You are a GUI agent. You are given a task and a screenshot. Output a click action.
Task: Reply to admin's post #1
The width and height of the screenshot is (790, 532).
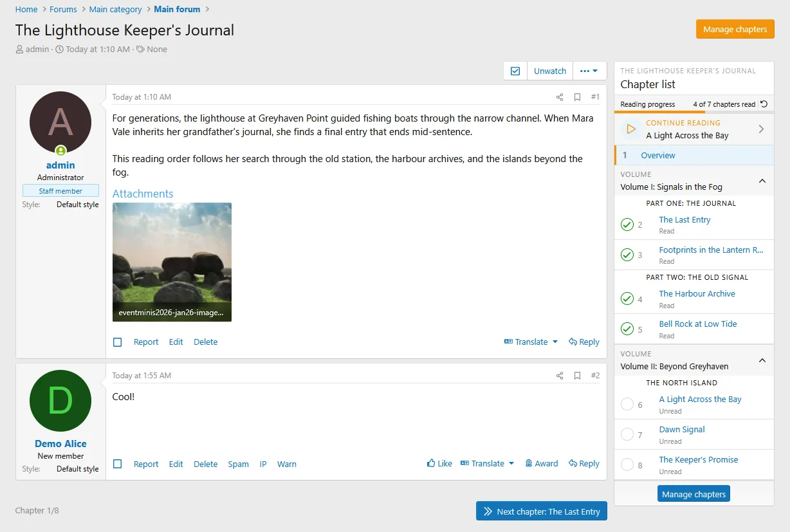pos(584,342)
